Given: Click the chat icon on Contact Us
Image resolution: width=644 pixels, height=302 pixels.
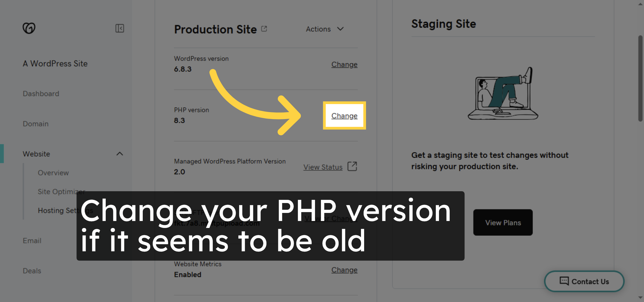Looking at the screenshot, I should pos(564,281).
